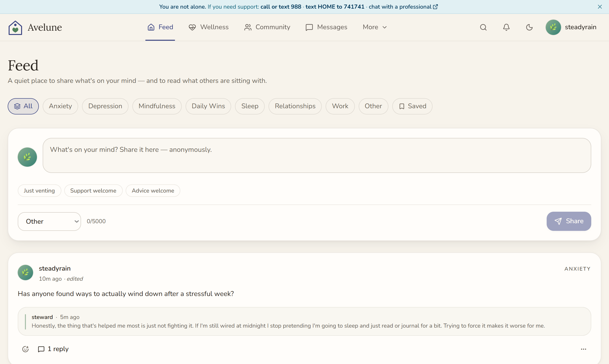Image resolution: width=609 pixels, height=364 pixels.
Task: Filter feed by Relationships
Action: [295, 106]
